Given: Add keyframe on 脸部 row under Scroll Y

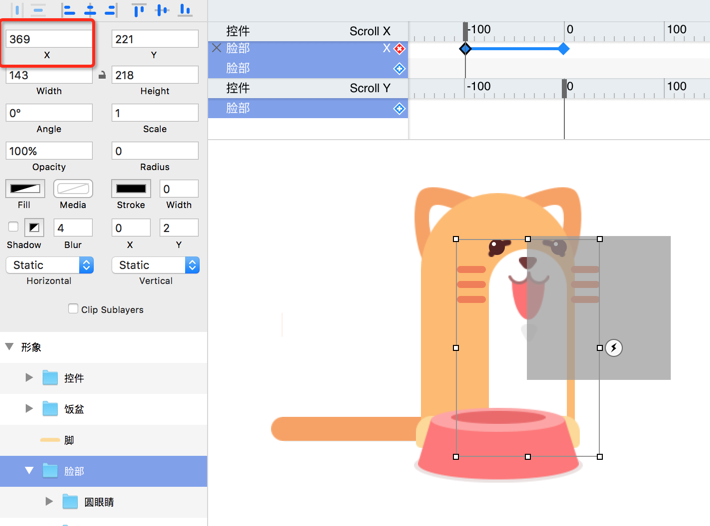Looking at the screenshot, I should point(399,109).
